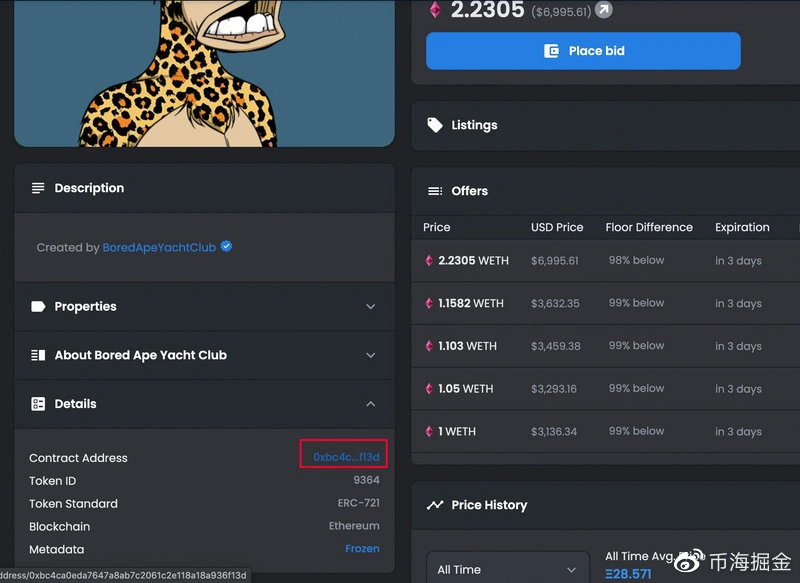Image resolution: width=800 pixels, height=583 pixels.
Task: Click the pink ETH icon beside 2.2305 price
Action: coord(435,10)
